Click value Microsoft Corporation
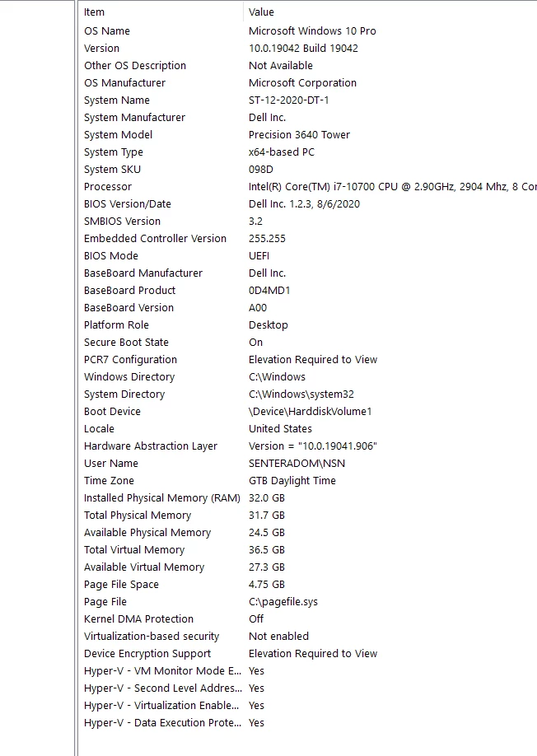 coord(303,83)
